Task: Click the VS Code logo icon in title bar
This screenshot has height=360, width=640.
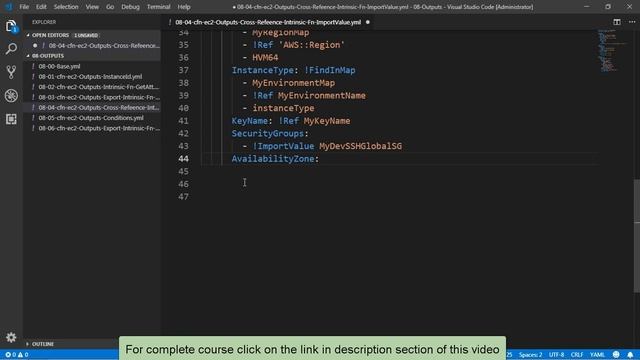Action: (x=8, y=7)
